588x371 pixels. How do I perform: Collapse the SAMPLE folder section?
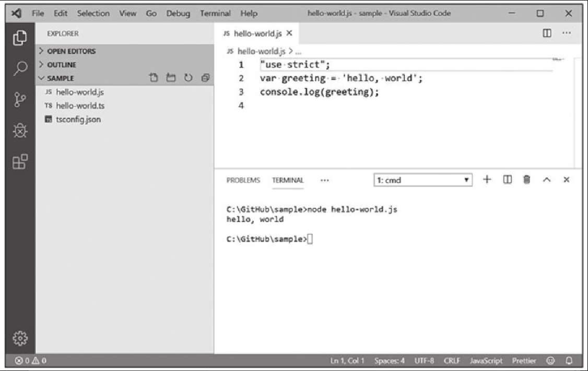(x=56, y=78)
